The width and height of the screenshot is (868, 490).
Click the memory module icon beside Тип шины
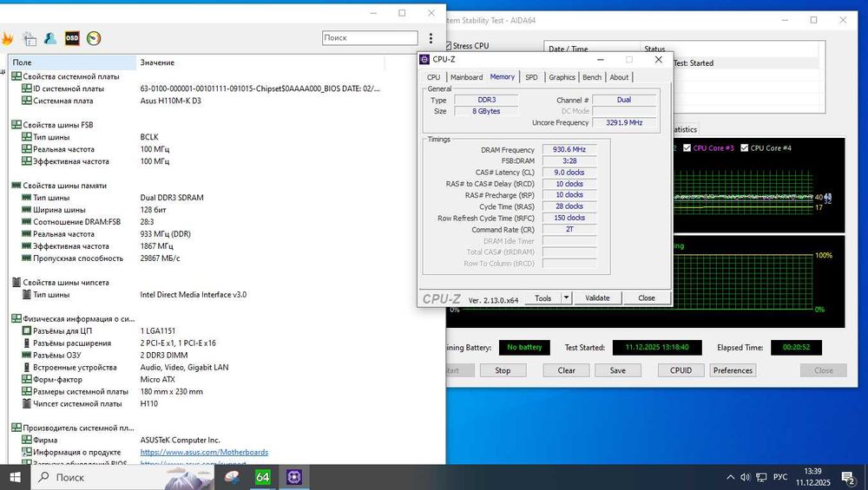pyautogui.click(x=27, y=198)
